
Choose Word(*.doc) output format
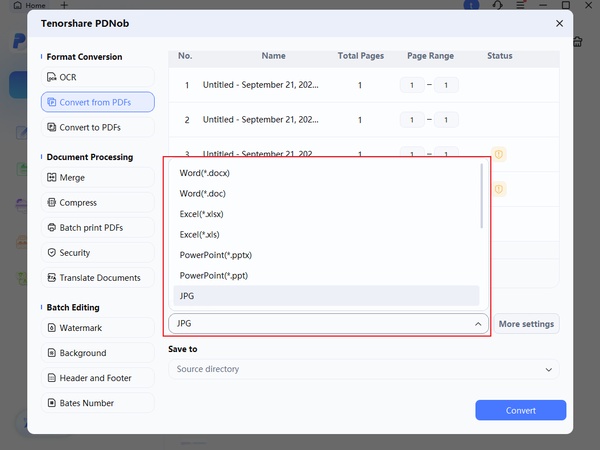click(x=326, y=194)
